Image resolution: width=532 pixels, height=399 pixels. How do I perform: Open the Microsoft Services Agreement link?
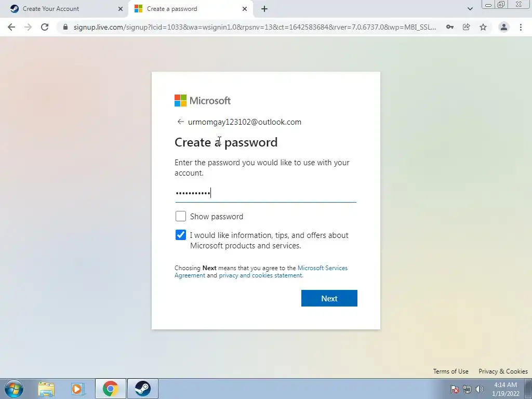[x=261, y=271]
